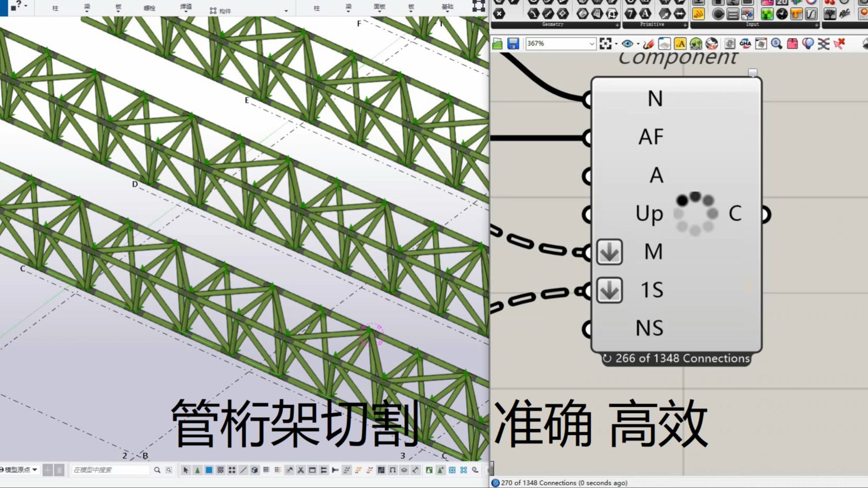Toggle the blue grid selection switch

452,470
